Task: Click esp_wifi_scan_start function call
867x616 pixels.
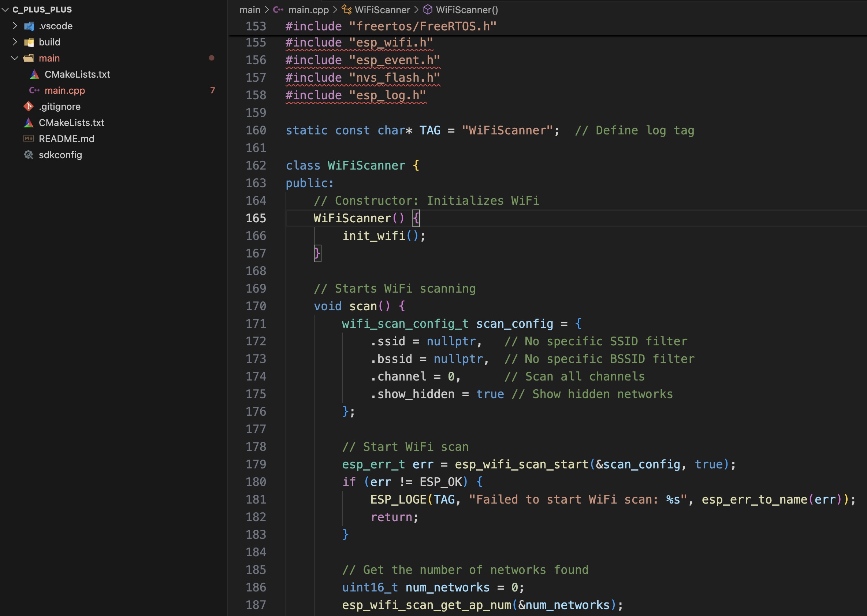Action: [522, 464]
